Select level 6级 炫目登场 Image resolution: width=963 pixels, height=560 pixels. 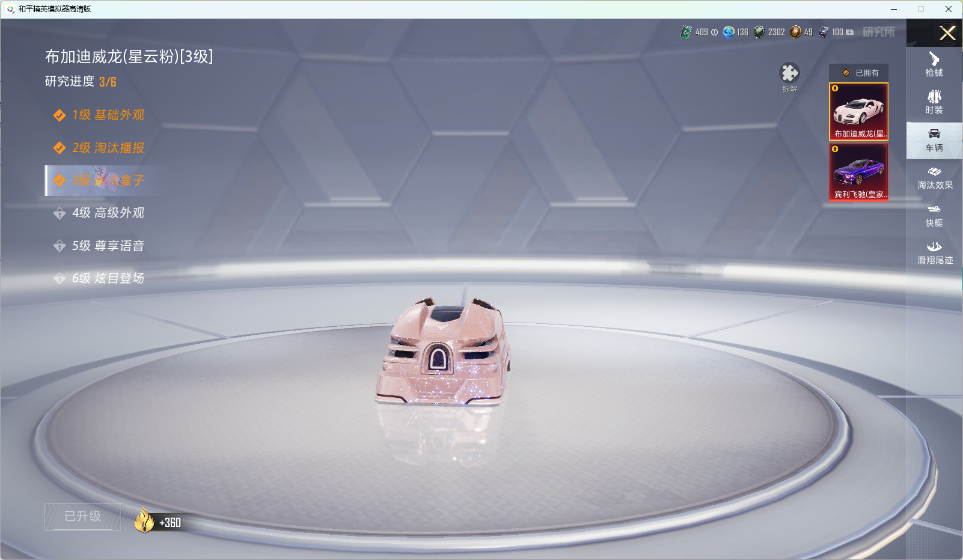(x=99, y=278)
